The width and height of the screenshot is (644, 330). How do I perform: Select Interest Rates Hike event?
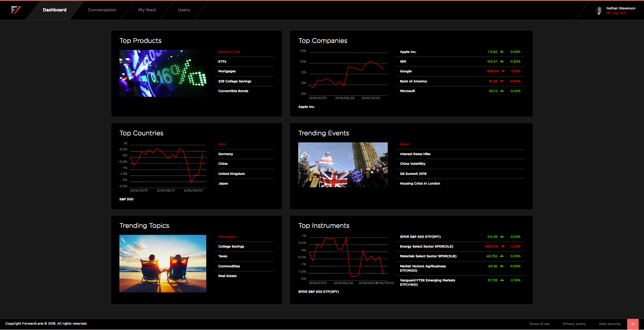click(460, 154)
